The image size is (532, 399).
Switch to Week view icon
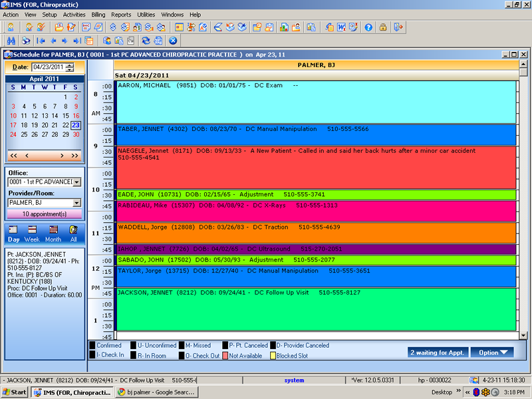tap(32, 230)
